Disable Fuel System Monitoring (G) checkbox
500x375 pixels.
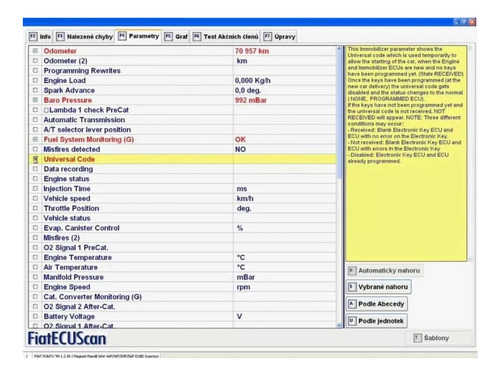[35, 139]
